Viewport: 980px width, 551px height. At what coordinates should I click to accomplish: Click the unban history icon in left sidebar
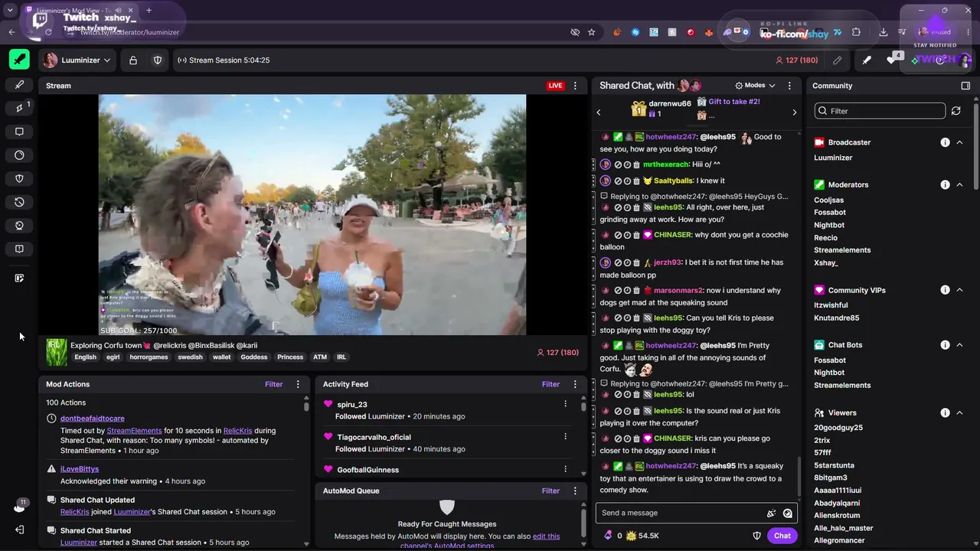(x=19, y=202)
